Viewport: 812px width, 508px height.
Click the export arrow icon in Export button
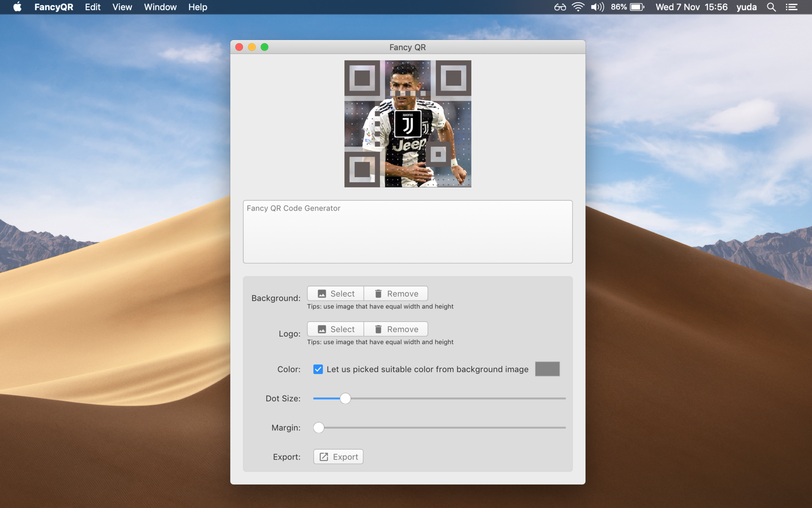pyautogui.click(x=324, y=457)
